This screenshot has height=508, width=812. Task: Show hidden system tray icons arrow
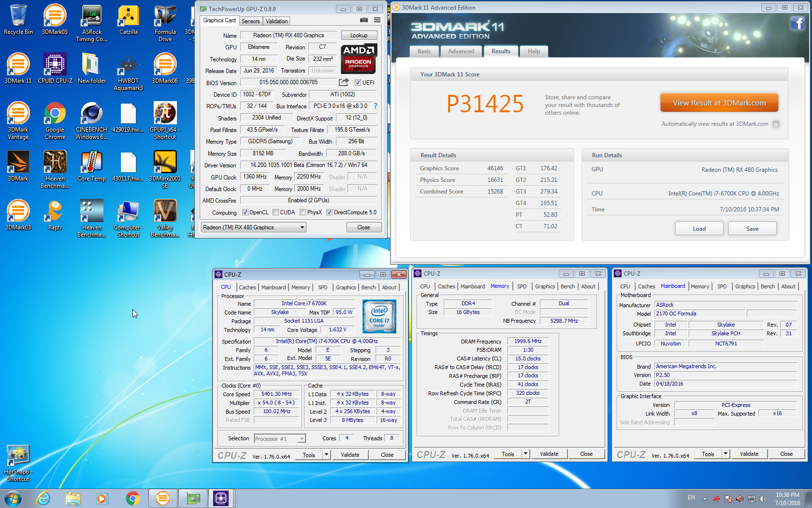point(705,498)
